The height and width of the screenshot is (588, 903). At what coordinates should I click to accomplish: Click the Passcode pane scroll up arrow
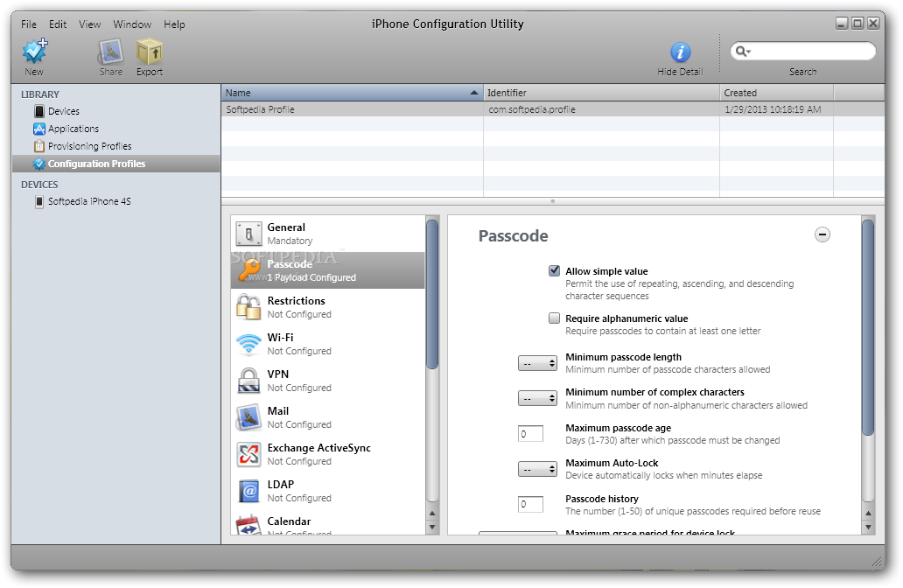869,513
